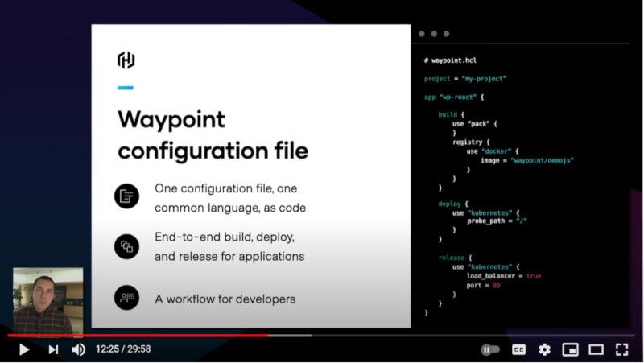Viewport: 644px width, 363px height.
Task: Click the load_balancer = true line
Action: click(504, 276)
